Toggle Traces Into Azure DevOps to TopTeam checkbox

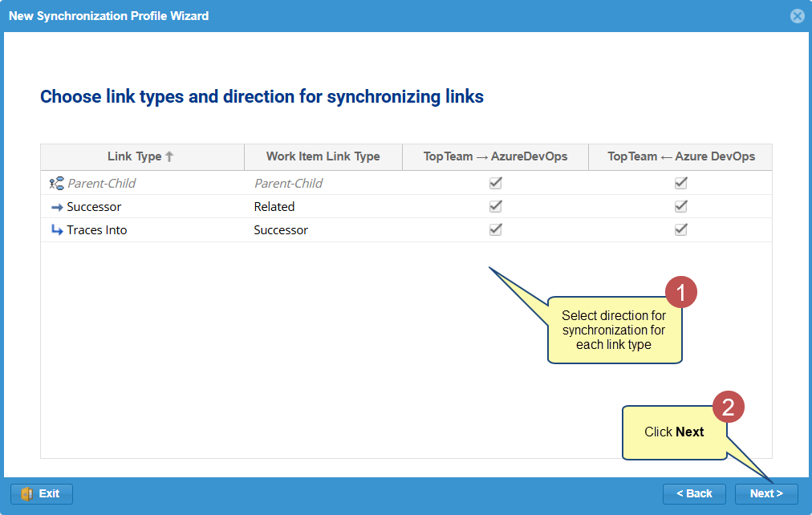pyautogui.click(x=681, y=229)
